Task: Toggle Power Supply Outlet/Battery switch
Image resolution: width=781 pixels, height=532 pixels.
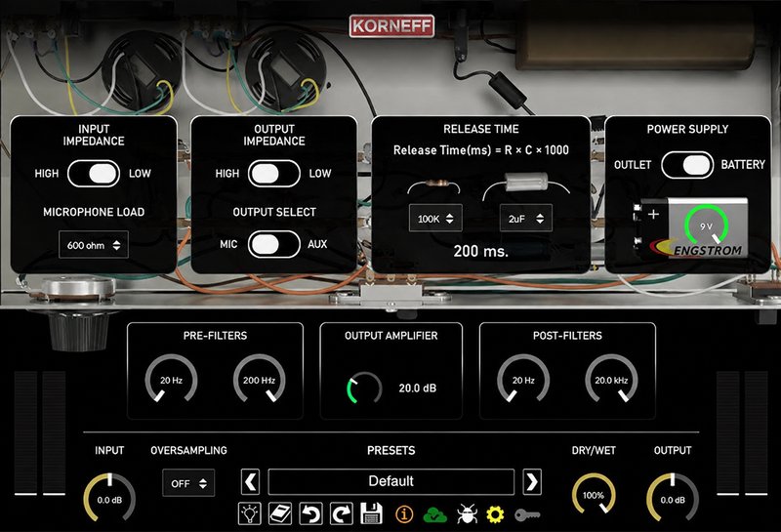Action: tap(687, 165)
